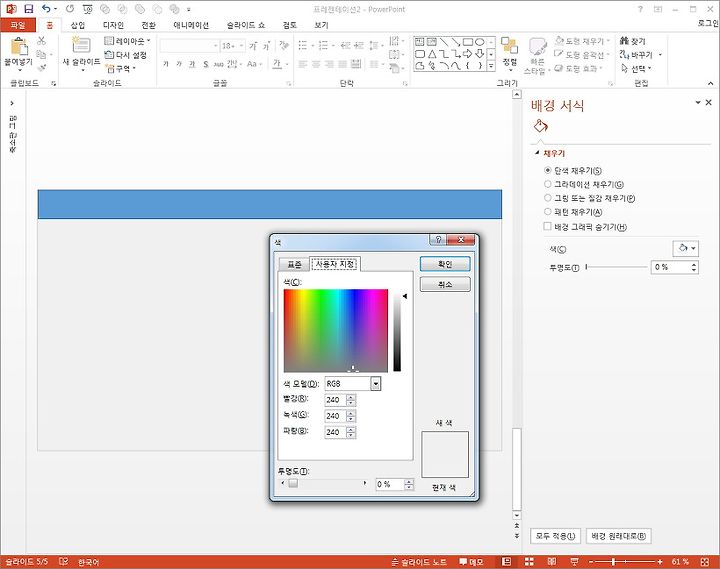Viewport: 720px width, 569px height.
Task: Click the Copy icon in clipboard group
Action: (41, 54)
